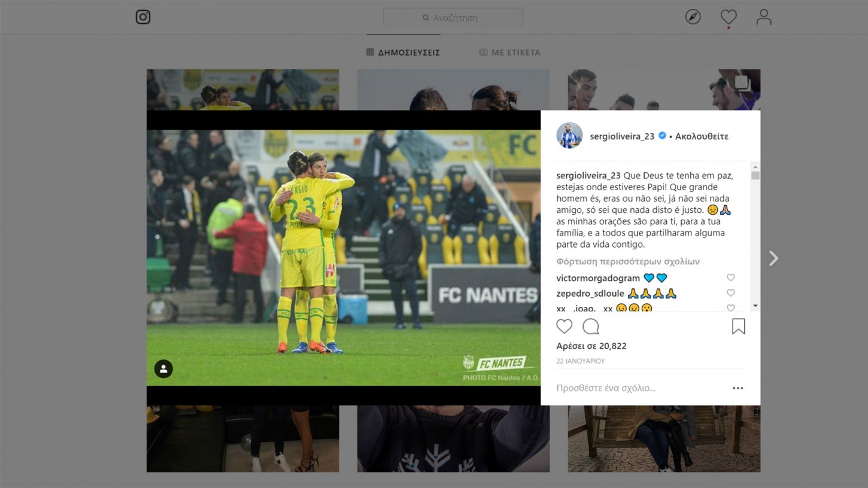The image size is (868, 488).
Task: Load more comments via Φόρτωση περισσότερων σχολίων
Action: [x=628, y=261]
